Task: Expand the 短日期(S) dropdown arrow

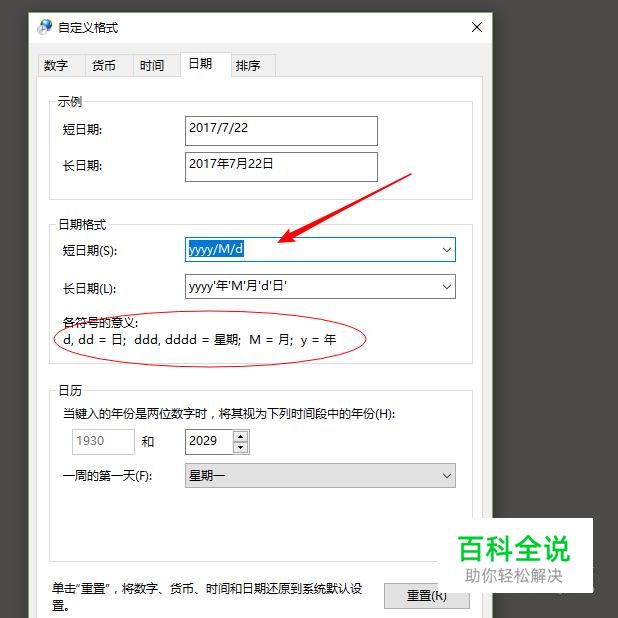Action: pos(447,249)
